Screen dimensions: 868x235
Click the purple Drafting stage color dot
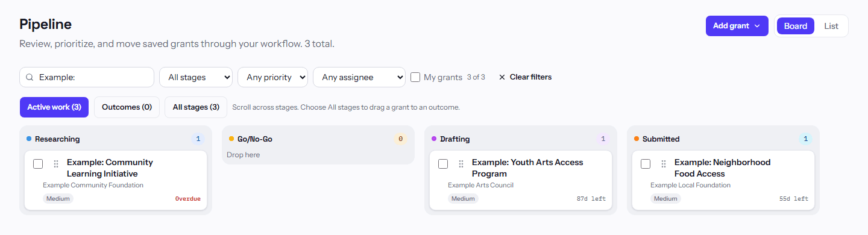[x=434, y=139]
